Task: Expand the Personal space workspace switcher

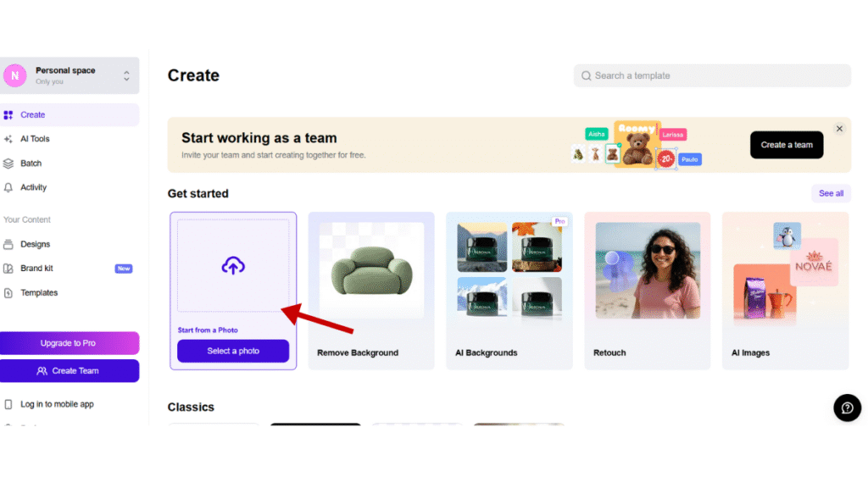Action: [126, 75]
